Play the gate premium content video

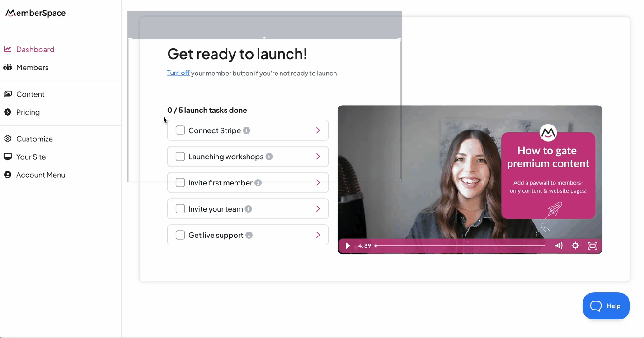(348, 245)
